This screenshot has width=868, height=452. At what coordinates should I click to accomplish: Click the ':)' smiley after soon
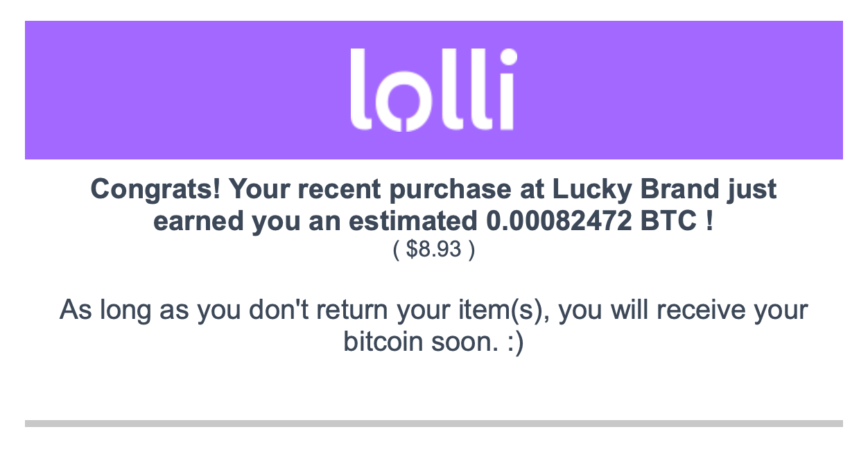515,342
